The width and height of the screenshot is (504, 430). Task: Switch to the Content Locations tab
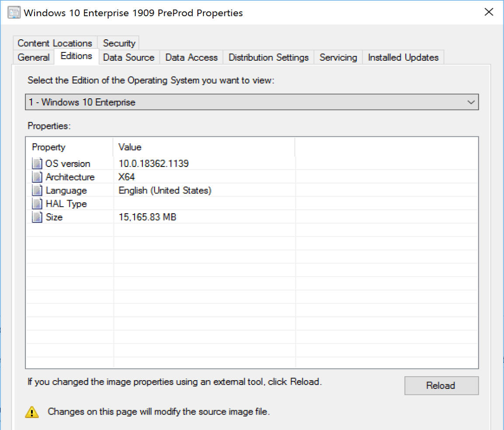click(55, 43)
